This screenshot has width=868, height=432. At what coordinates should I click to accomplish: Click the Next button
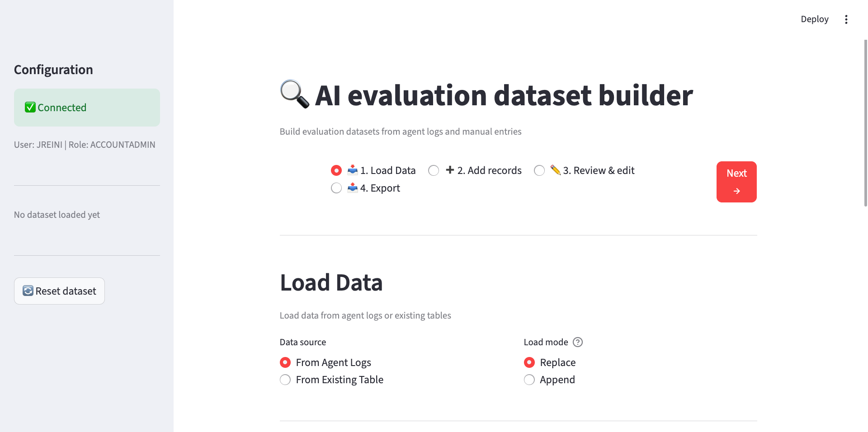[736, 182]
